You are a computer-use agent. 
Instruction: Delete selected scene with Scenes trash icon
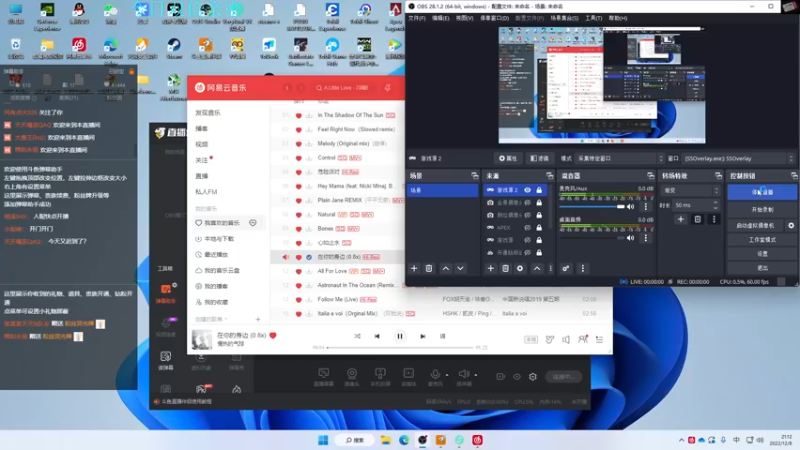tap(429, 268)
